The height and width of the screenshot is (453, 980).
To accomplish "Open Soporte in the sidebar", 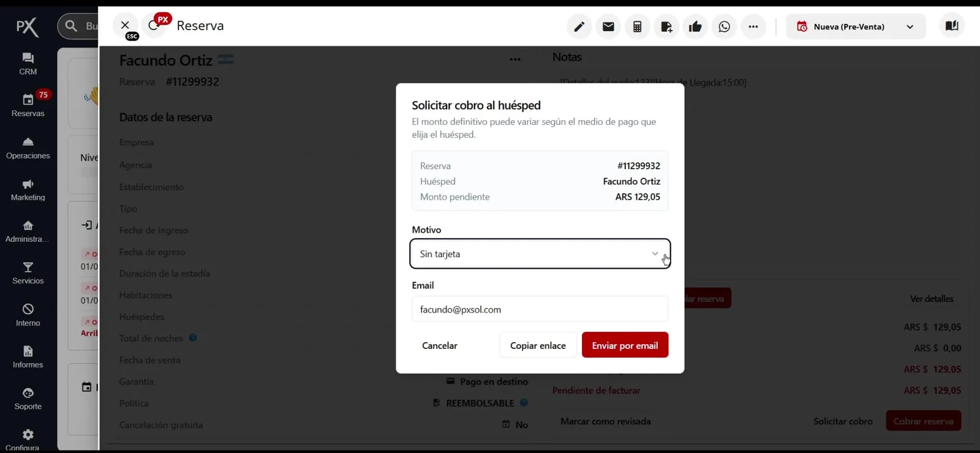I will tap(28, 399).
